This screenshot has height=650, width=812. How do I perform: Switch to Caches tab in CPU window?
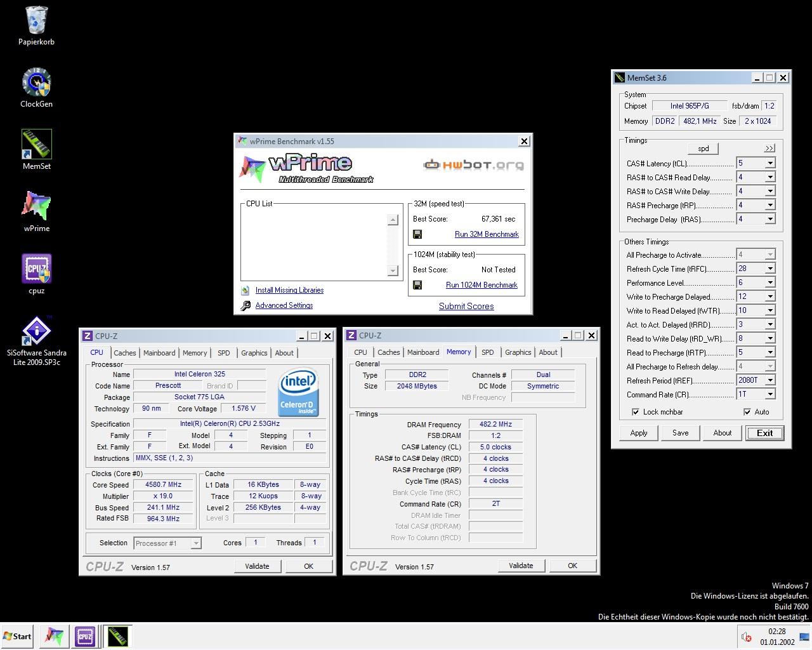125,353
